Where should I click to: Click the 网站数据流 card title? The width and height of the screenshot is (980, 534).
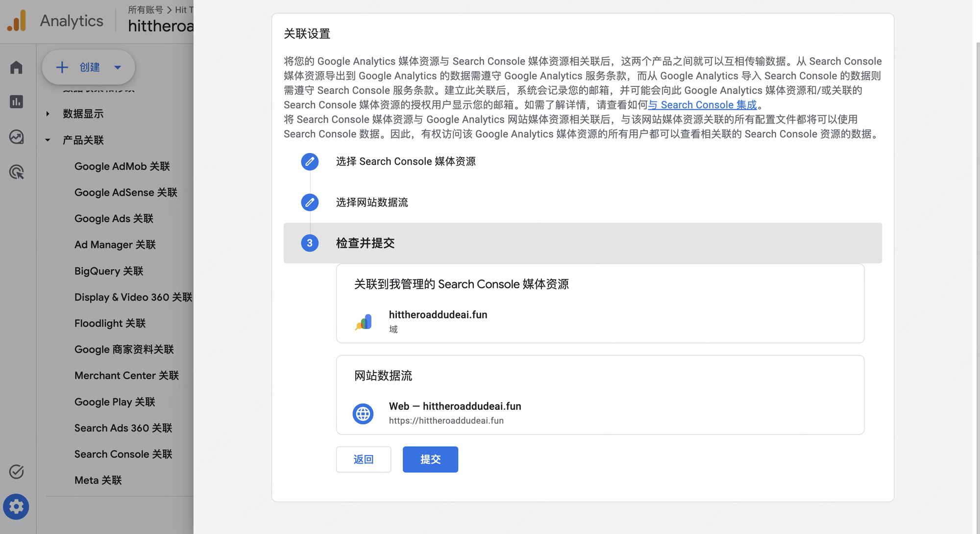[383, 376]
